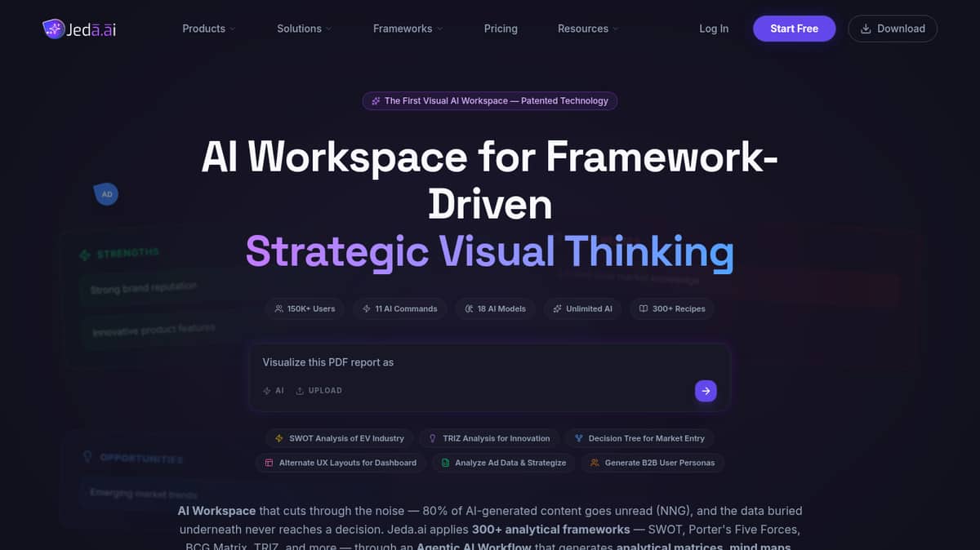This screenshot has width=980, height=550.
Task: Click the 11 AI Commands label
Action: [x=406, y=309]
